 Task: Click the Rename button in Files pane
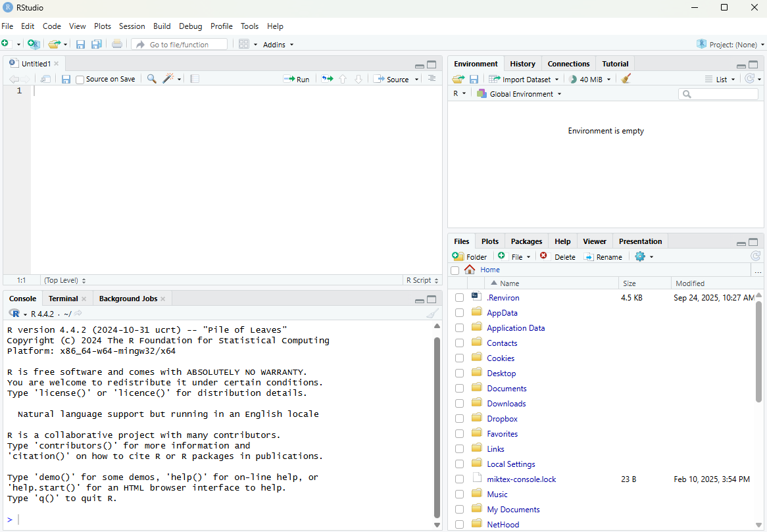tap(603, 256)
